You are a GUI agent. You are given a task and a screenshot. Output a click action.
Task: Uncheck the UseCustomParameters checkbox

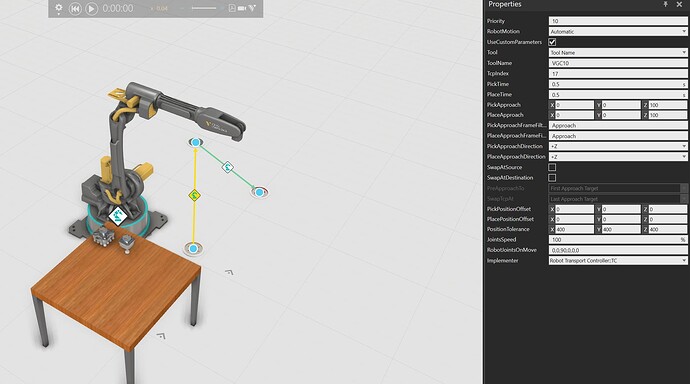tap(552, 42)
